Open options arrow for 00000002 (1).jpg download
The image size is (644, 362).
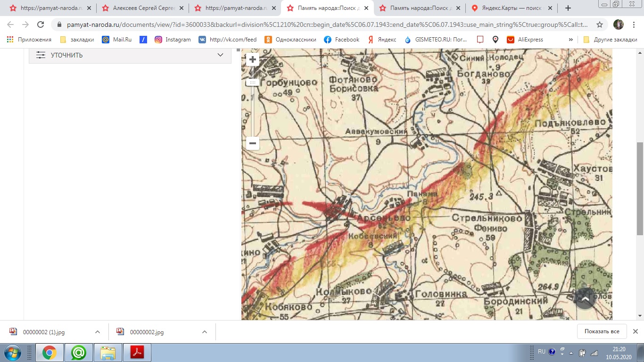pos(98,332)
